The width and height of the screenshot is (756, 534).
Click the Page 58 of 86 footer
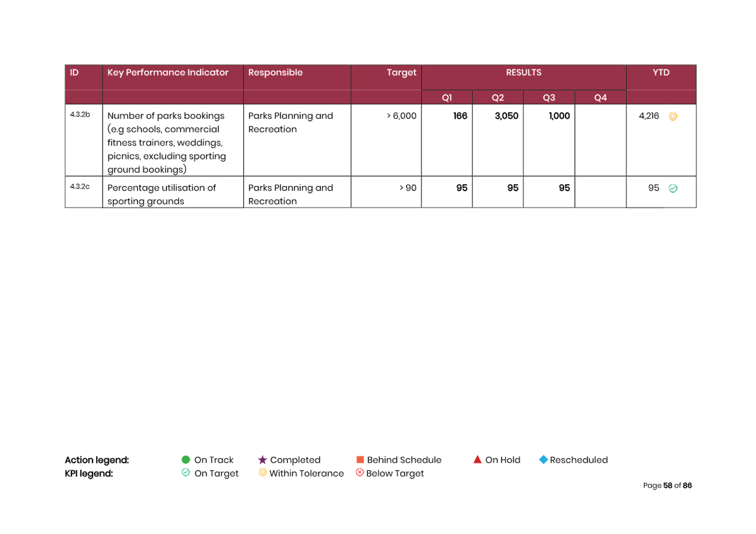coord(667,485)
